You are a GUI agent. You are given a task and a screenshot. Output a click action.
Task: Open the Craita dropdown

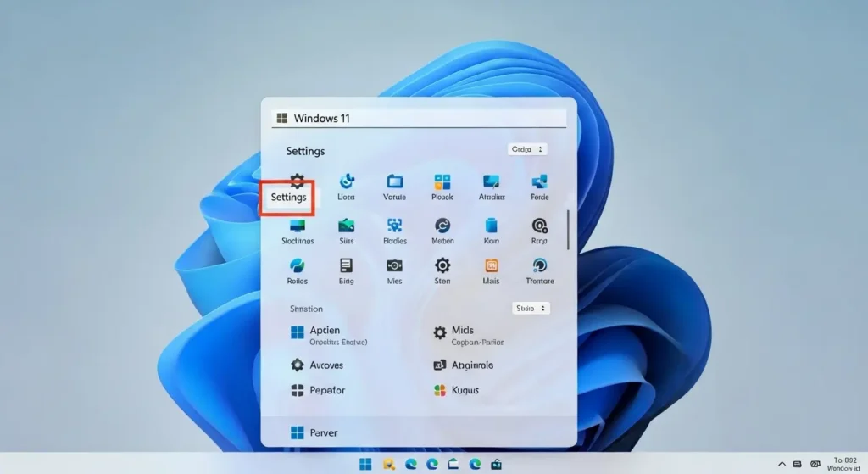coord(527,149)
